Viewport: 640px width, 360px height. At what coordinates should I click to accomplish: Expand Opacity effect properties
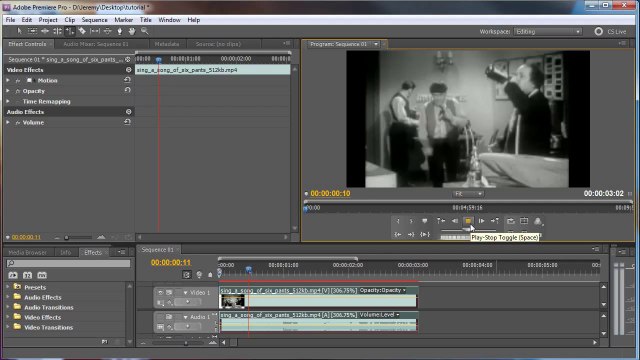(8, 91)
